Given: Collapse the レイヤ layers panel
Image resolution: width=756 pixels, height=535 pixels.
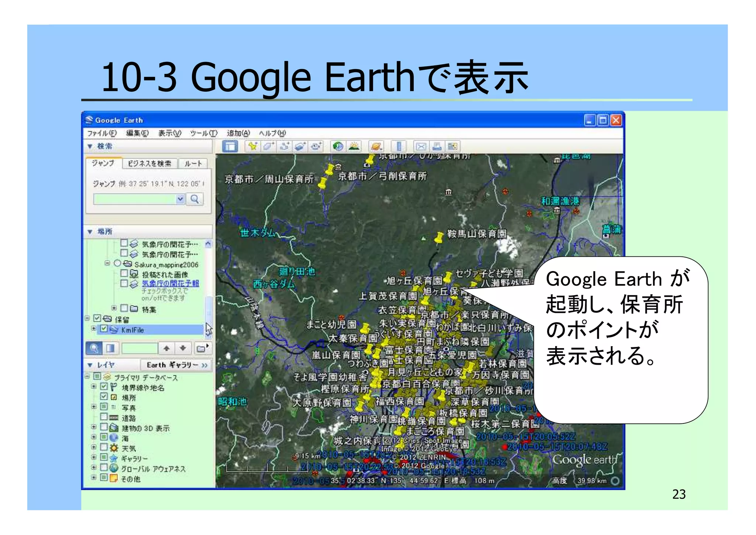Looking at the screenshot, I should (x=90, y=365).
